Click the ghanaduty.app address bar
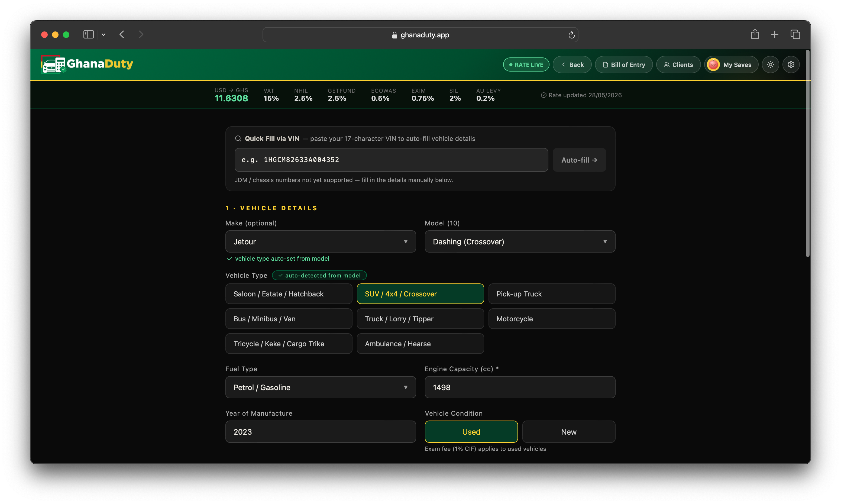 pyautogui.click(x=420, y=35)
